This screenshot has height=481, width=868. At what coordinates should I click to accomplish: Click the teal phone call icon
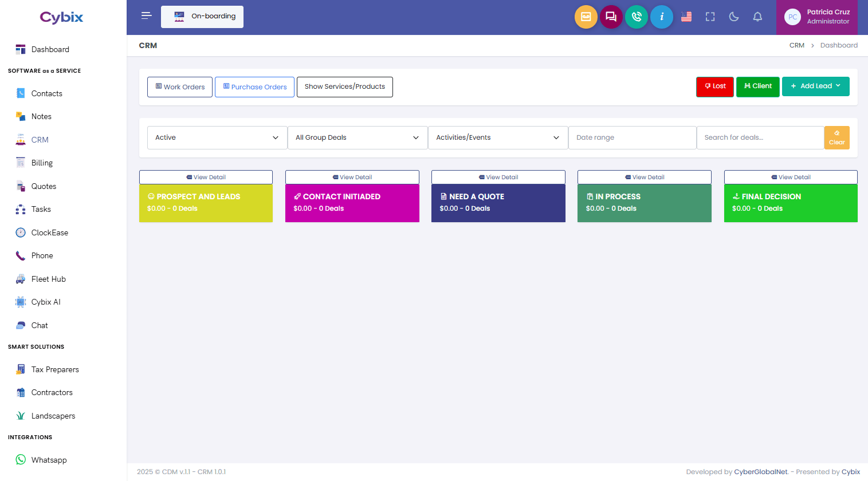click(637, 17)
